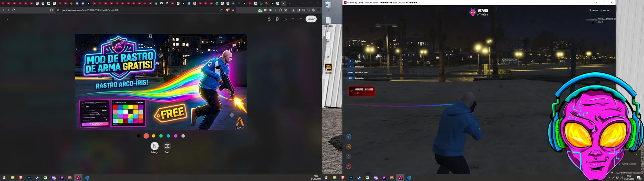Select the Texto text tool

167,146
